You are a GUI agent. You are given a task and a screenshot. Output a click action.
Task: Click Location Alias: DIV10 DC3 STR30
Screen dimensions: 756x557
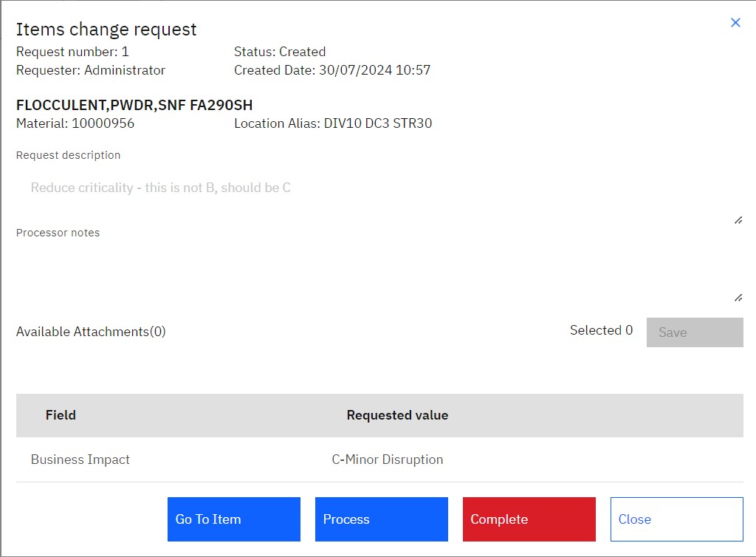pos(333,123)
